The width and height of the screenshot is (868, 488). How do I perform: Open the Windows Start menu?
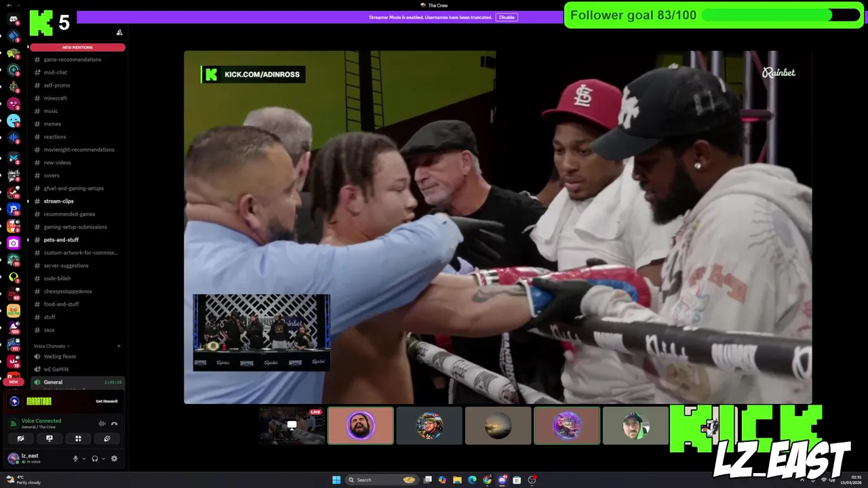[x=336, y=480]
